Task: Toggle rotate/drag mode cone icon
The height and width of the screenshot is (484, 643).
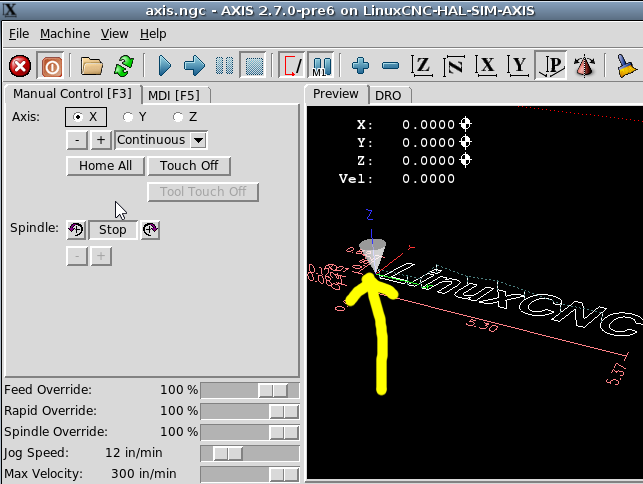Action: tap(584, 66)
